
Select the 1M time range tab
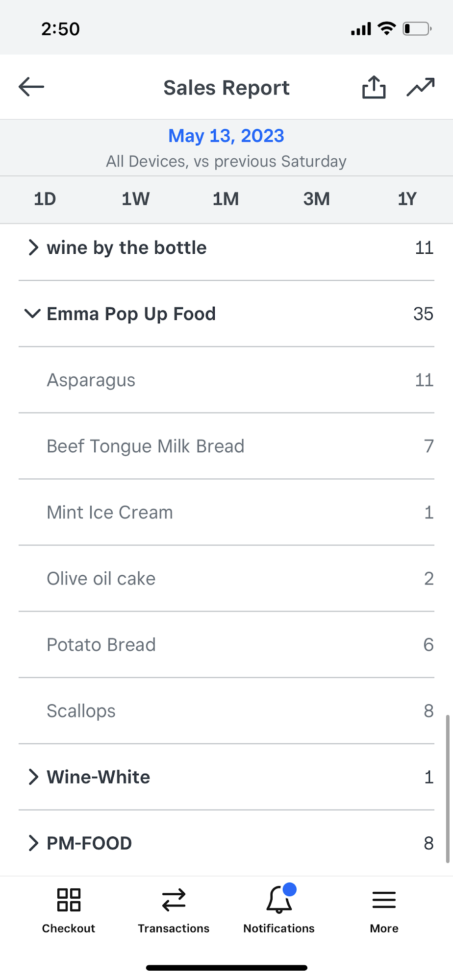tap(226, 199)
